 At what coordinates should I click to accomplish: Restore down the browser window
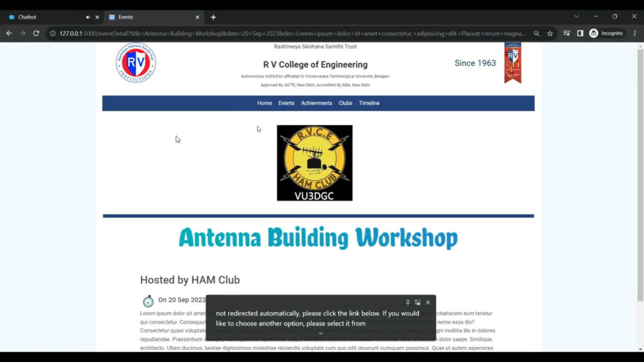coord(615,17)
